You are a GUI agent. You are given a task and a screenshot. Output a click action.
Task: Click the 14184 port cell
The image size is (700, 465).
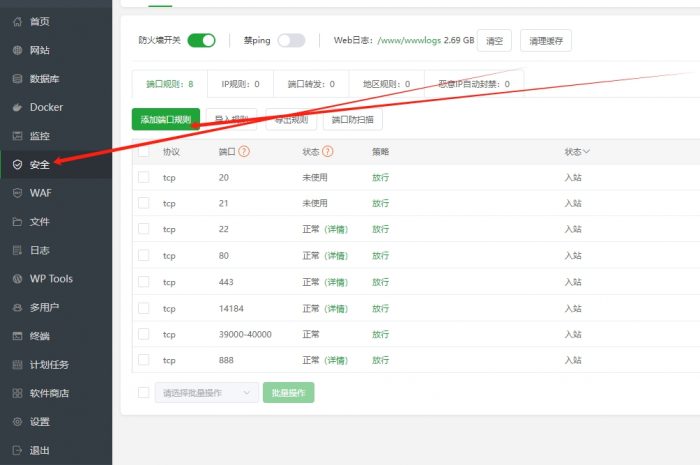(x=231, y=308)
